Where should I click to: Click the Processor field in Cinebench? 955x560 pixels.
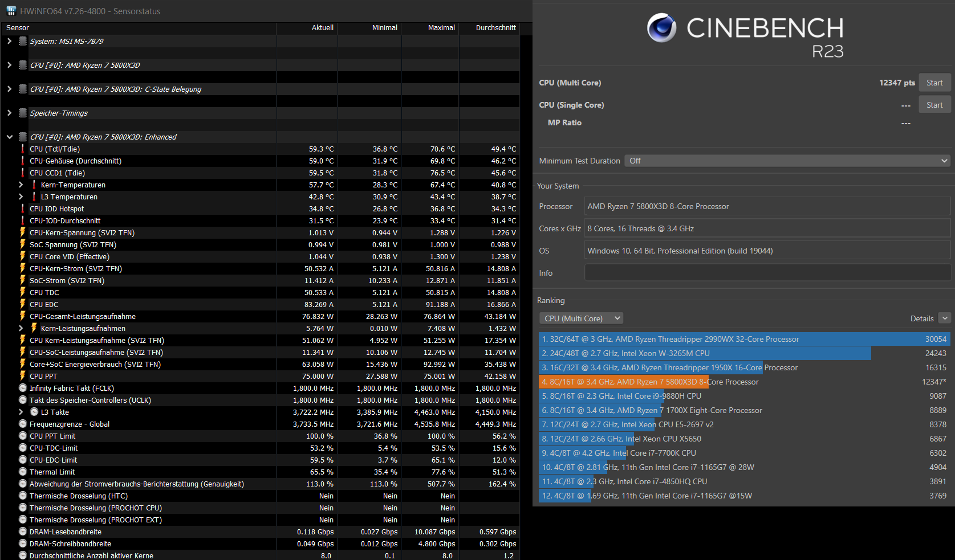(767, 206)
